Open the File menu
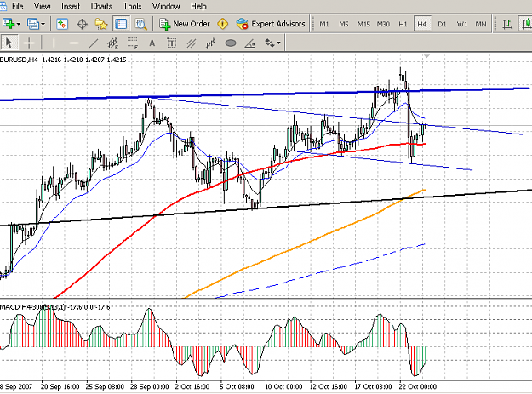532x394 pixels. click(x=17, y=6)
